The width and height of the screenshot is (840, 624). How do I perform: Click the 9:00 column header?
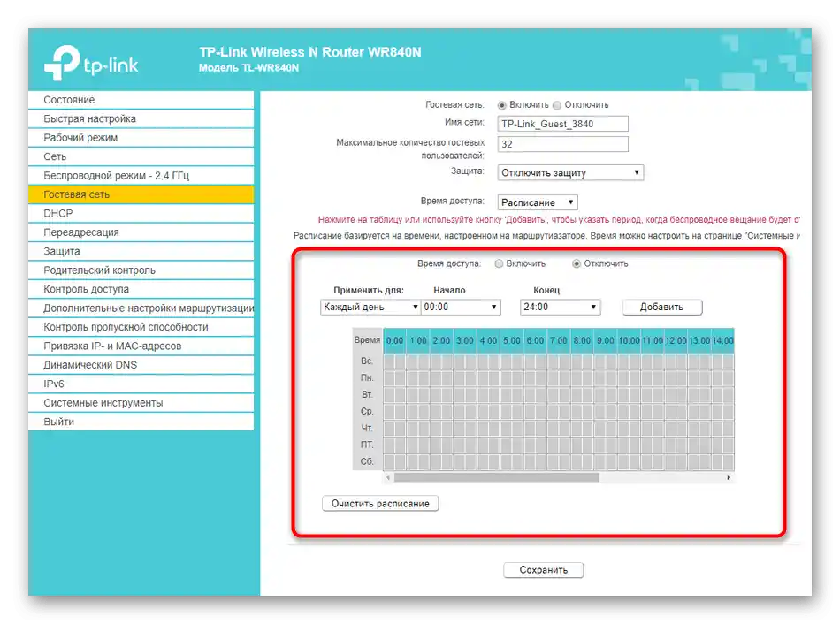pyautogui.click(x=606, y=340)
